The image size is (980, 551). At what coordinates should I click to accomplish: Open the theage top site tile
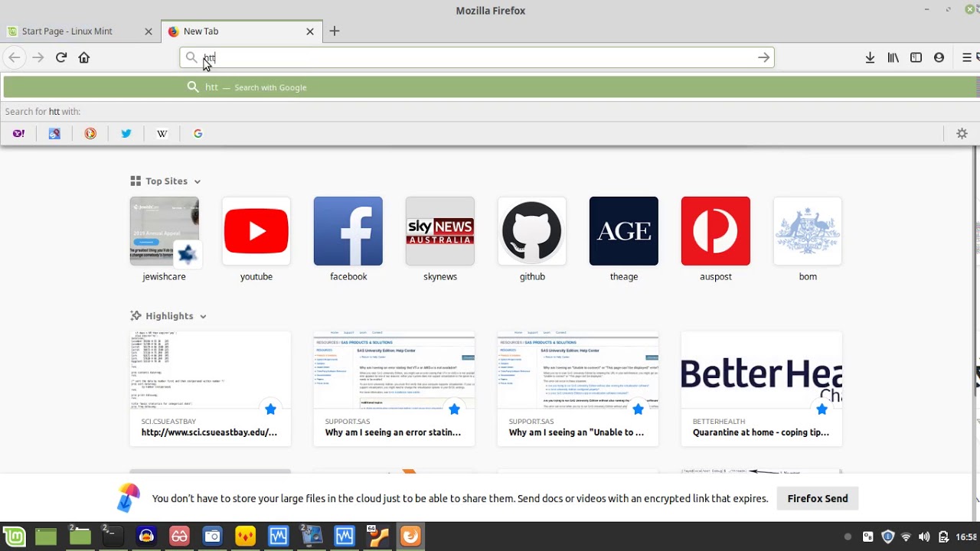click(x=624, y=240)
